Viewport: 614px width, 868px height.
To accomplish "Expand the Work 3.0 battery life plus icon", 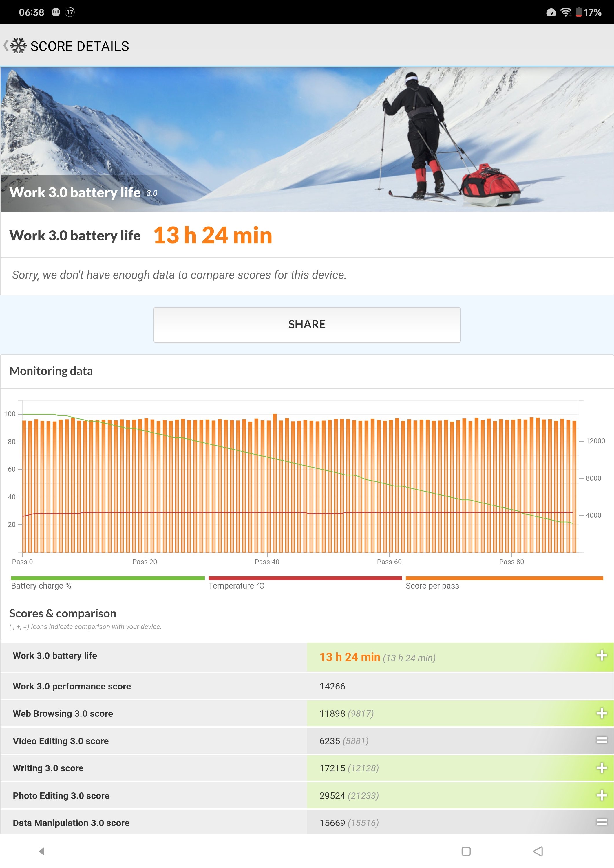I will (x=601, y=656).
